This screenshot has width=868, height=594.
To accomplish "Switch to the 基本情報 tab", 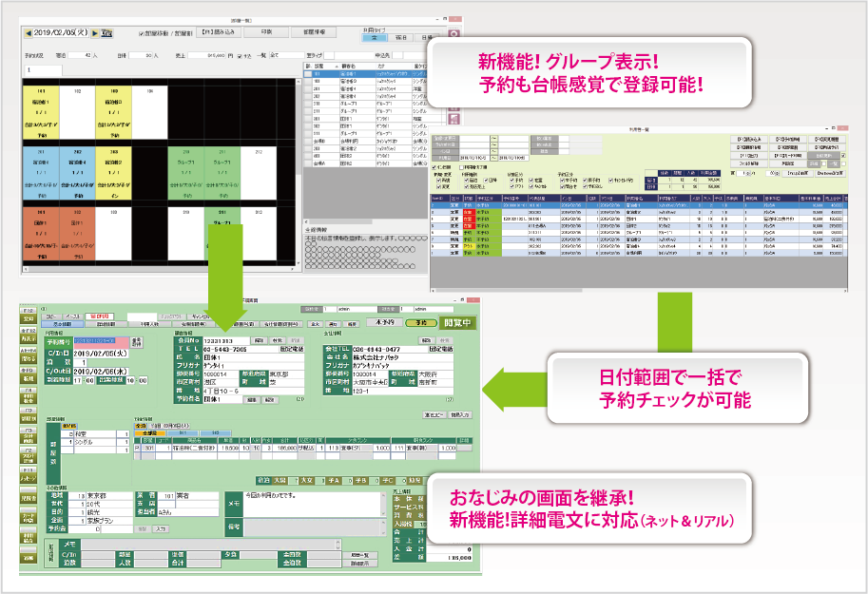I will (62, 324).
